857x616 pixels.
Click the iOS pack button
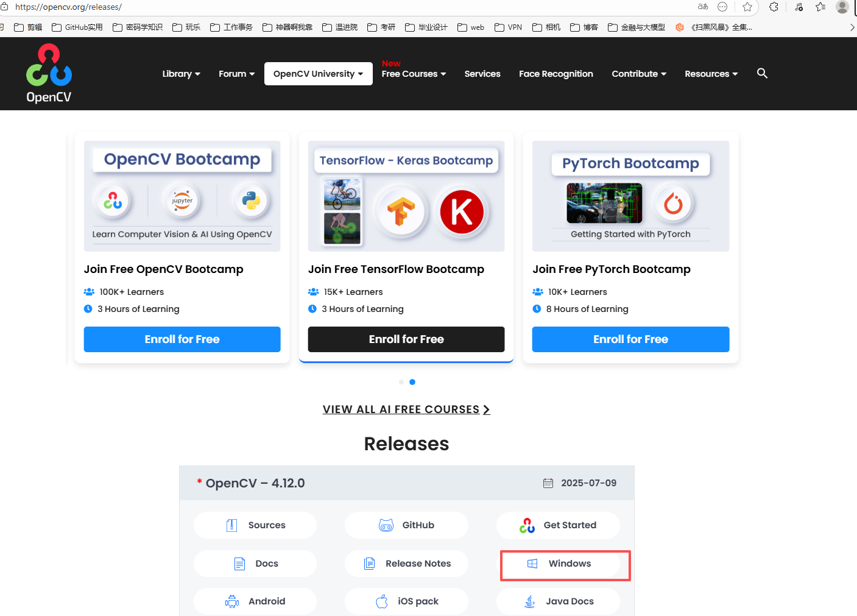[x=406, y=601]
